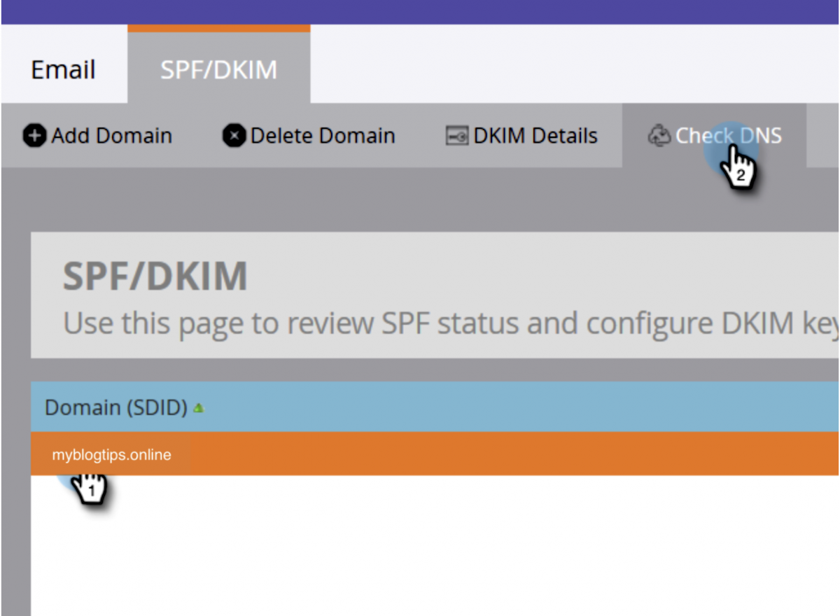
Task: Click the green sort triangle on Domain (SDID)
Action: [198, 408]
